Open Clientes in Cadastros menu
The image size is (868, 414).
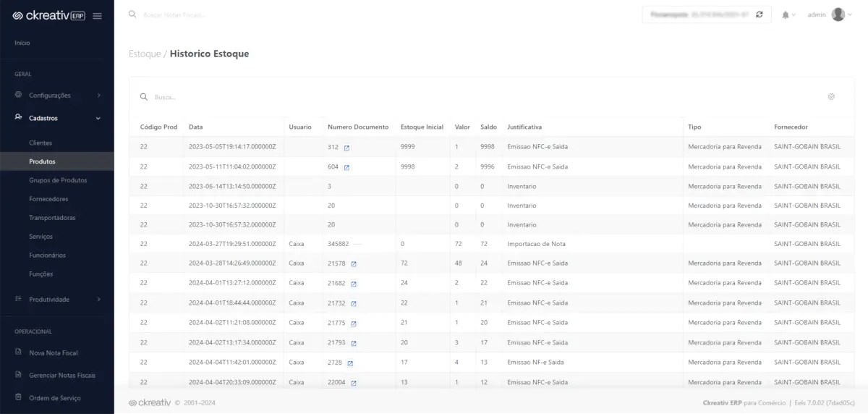click(41, 143)
